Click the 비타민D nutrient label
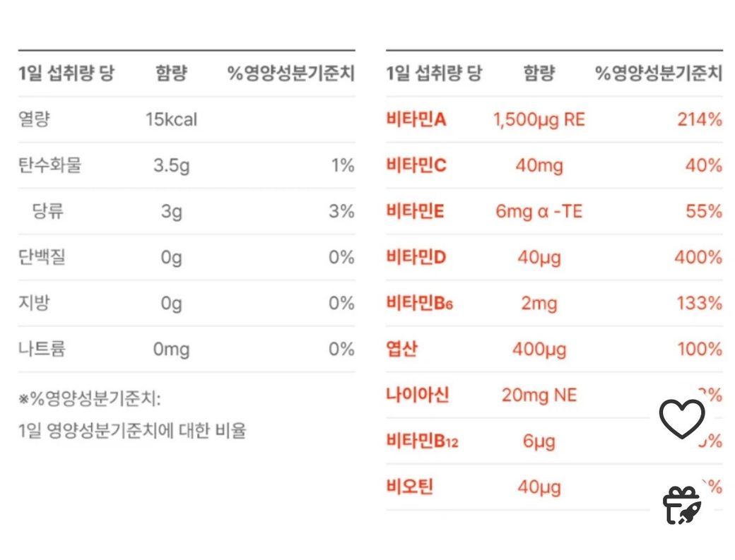735x560 pixels. click(416, 257)
